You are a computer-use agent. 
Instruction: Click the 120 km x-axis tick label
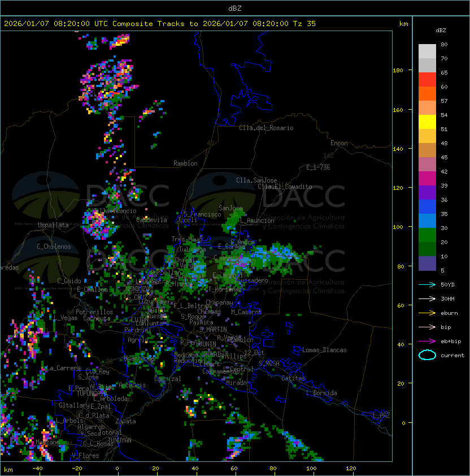point(351,469)
